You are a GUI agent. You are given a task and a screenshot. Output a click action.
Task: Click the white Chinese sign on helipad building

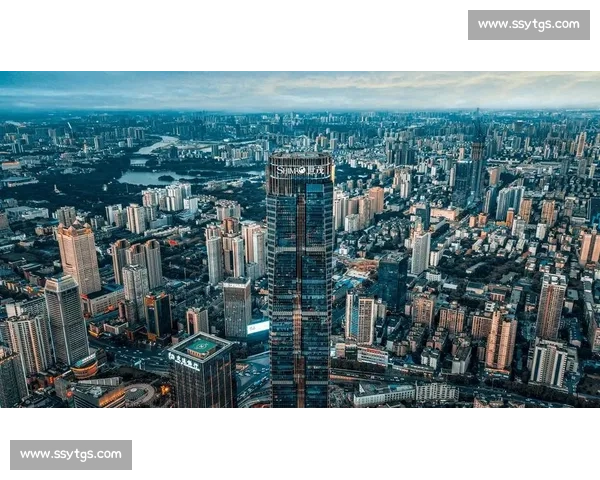(183, 362)
